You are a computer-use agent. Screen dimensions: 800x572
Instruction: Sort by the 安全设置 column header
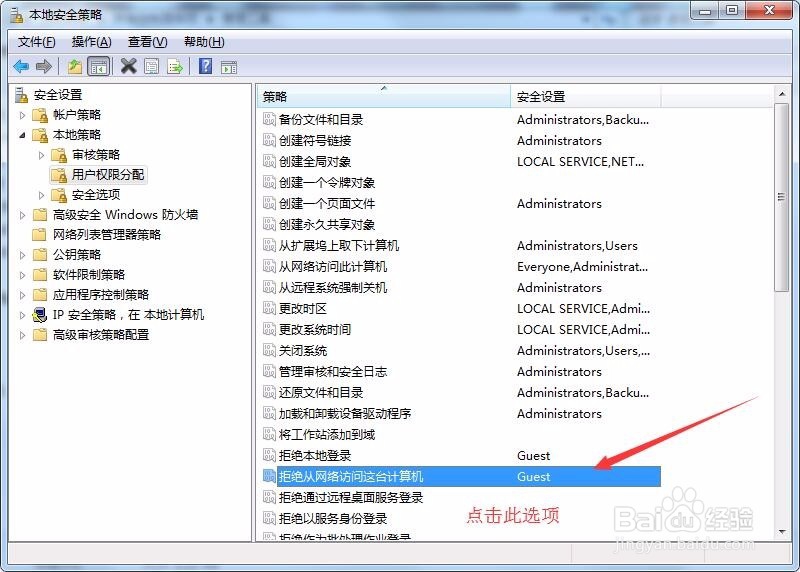pyautogui.click(x=585, y=96)
